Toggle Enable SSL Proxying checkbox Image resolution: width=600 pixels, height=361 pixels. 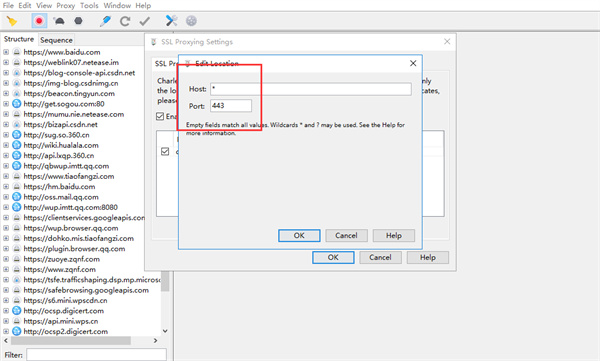coord(160,116)
